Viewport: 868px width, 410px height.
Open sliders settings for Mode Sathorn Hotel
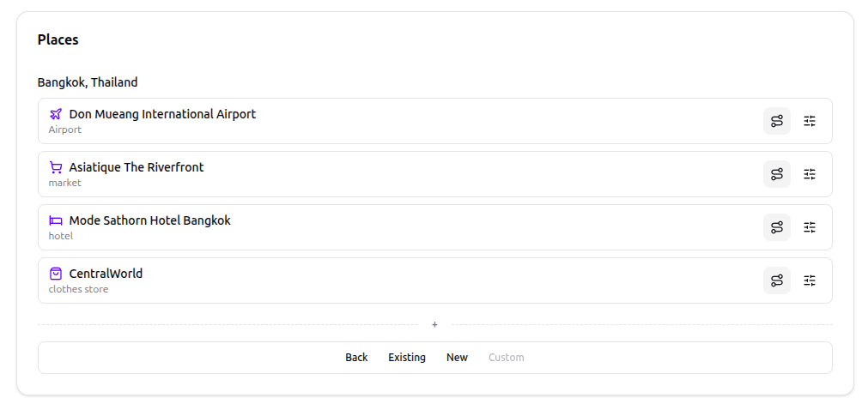(x=810, y=227)
